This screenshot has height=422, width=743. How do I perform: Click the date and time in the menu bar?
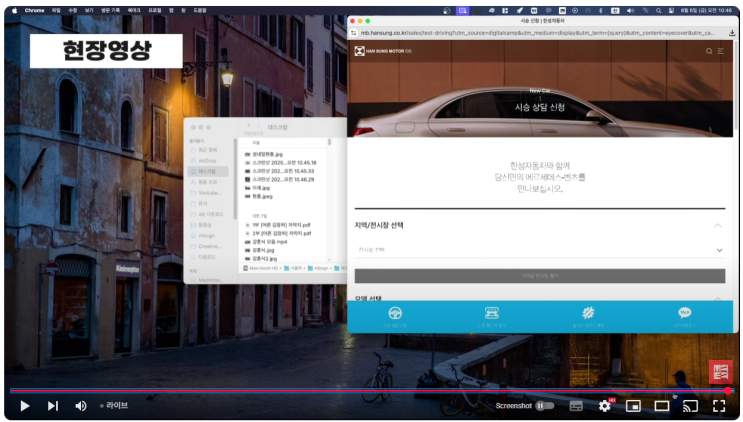pos(706,10)
